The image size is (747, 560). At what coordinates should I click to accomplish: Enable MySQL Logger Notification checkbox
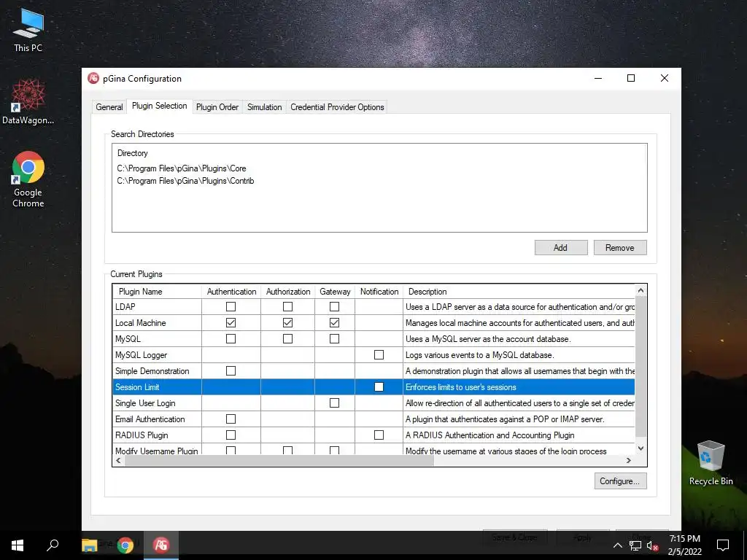pyautogui.click(x=379, y=355)
